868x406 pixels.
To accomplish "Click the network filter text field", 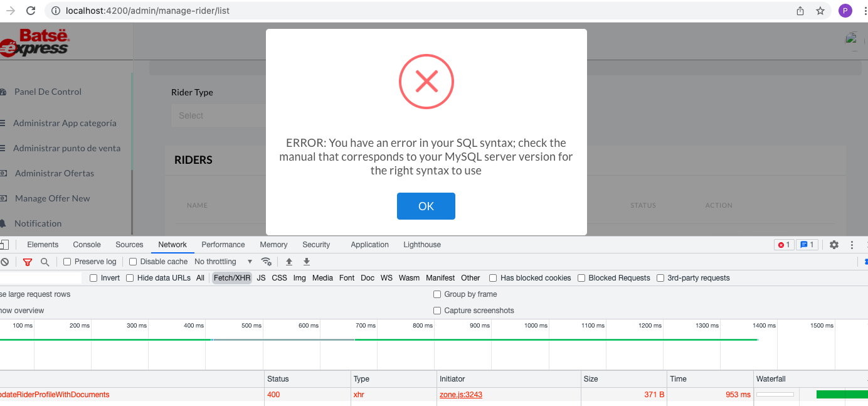I will pos(41,278).
